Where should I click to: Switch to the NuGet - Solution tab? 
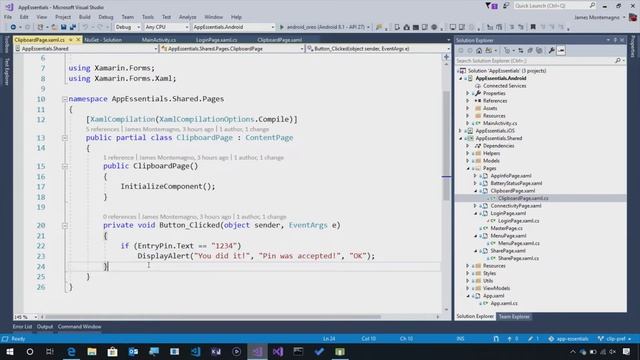tap(103, 40)
